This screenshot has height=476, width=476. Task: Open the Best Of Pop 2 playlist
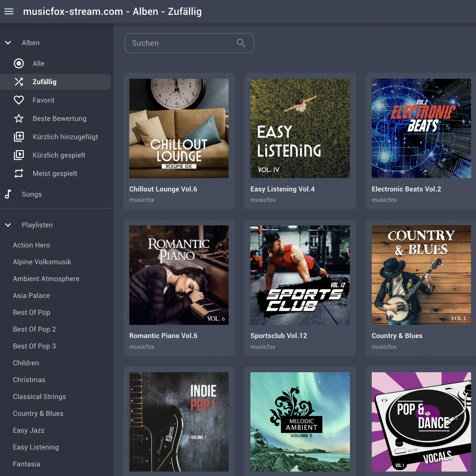(34, 329)
